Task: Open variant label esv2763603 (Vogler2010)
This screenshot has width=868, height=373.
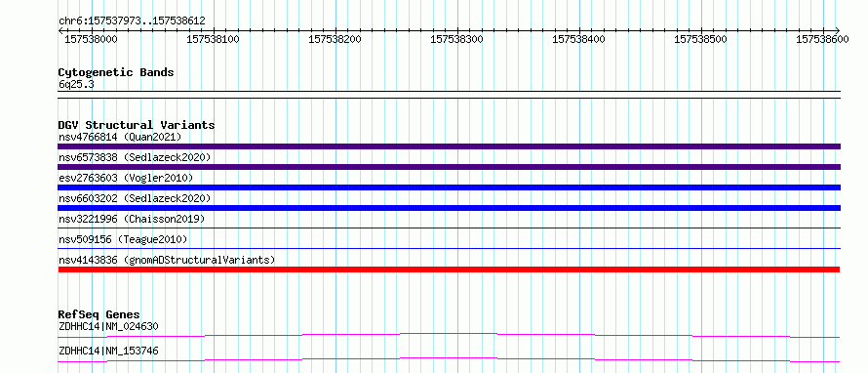Action: (x=126, y=178)
